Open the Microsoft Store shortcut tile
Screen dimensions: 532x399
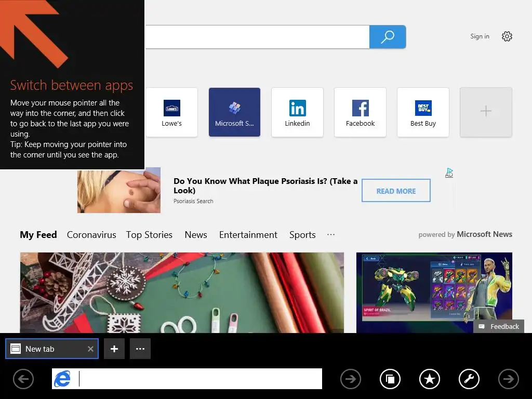(x=234, y=112)
